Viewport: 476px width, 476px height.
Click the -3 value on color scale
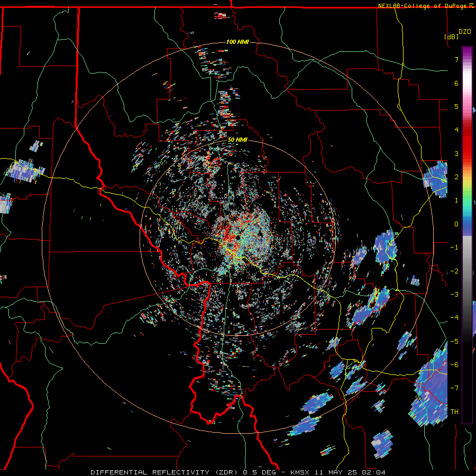pyautogui.click(x=454, y=295)
